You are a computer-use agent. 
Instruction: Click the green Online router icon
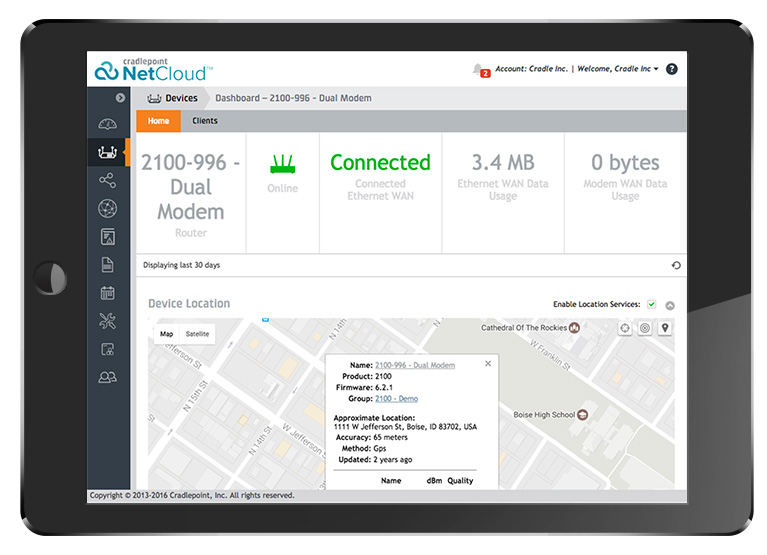click(x=283, y=164)
